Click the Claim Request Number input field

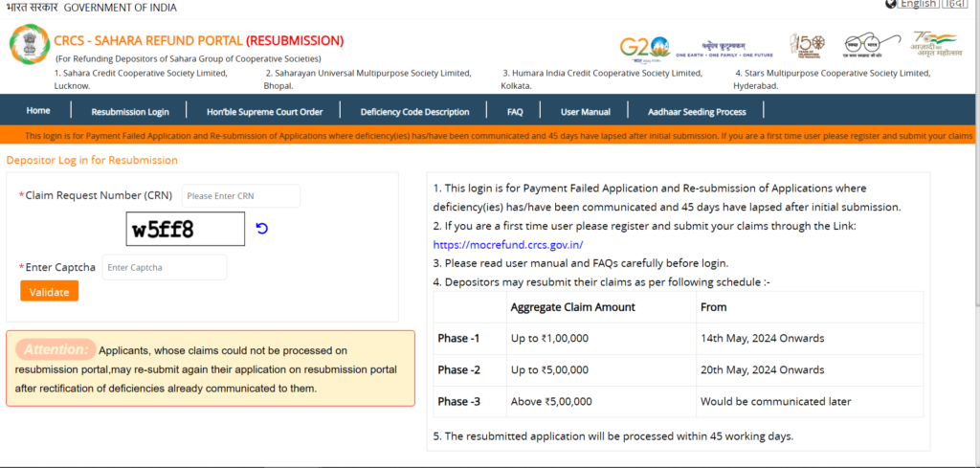(241, 195)
